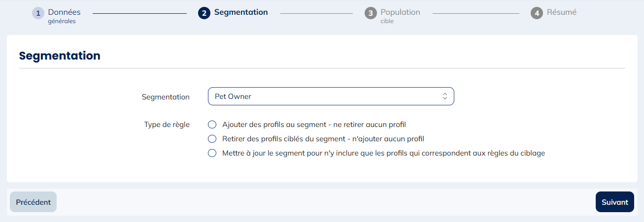
Task: Click the 'Retirer des profils ciblés' label text
Action: tap(323, 139)
